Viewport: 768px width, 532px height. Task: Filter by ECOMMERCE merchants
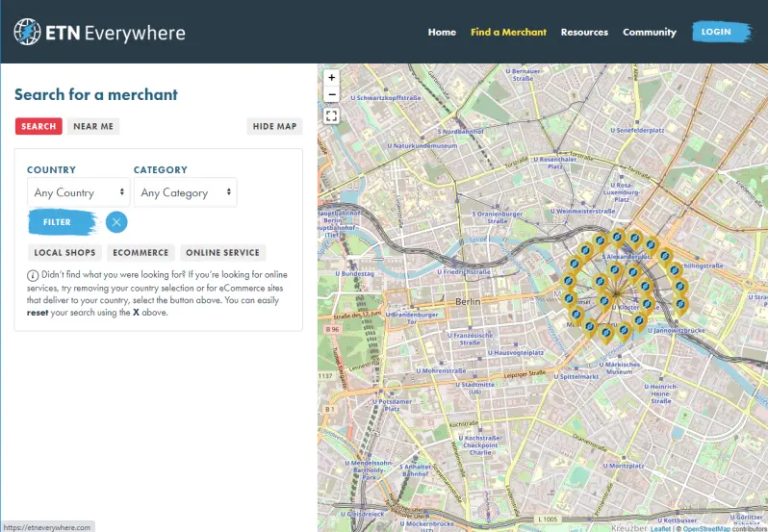[141, 253]
